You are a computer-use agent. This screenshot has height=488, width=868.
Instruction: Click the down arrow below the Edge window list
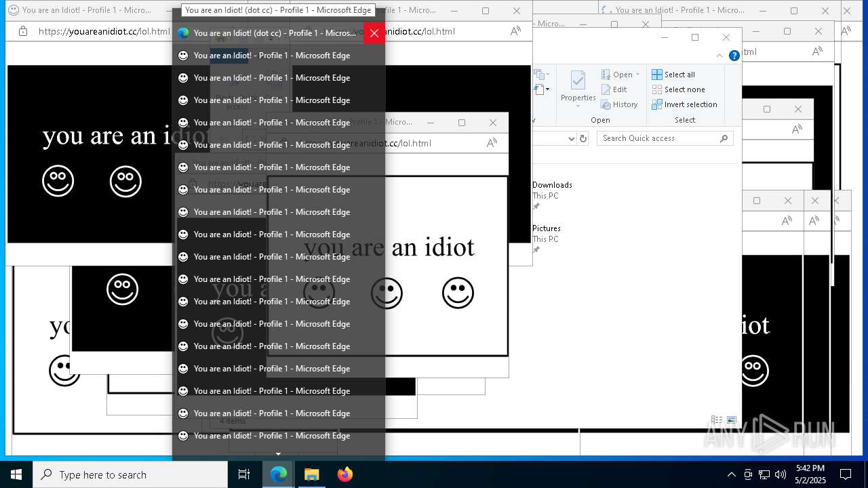278,454
